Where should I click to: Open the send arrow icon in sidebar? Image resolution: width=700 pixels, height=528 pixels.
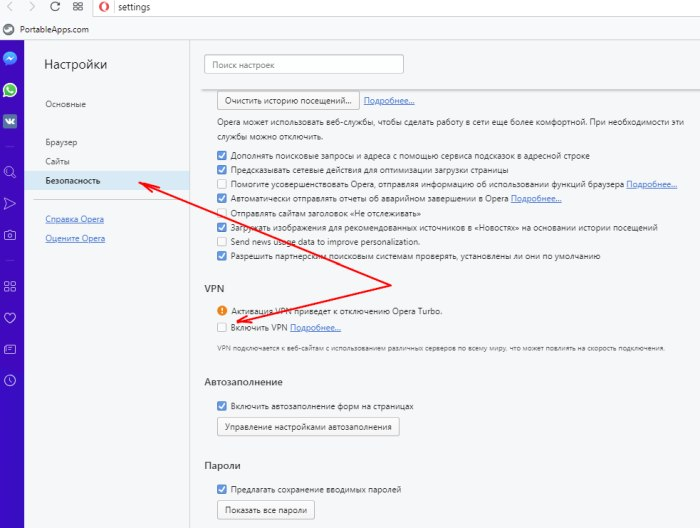click(10, 204)
